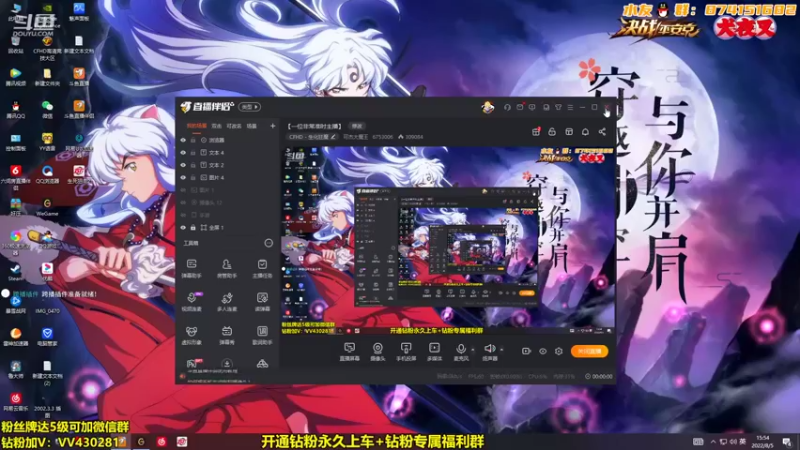Click the record video icon beside the eye

coord(526,351)
